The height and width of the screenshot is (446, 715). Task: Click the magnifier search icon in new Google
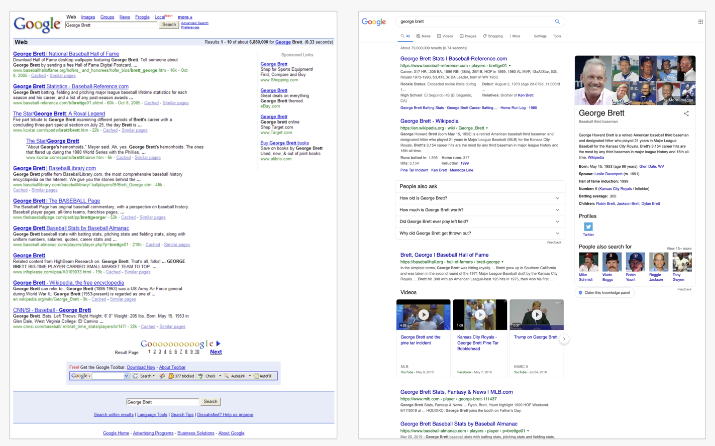(557, 21)
